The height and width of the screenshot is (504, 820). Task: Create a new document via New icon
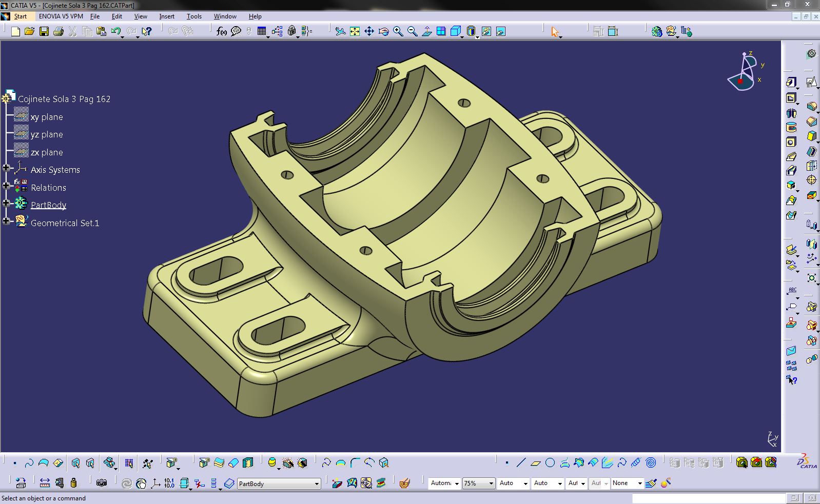(15, 32)
